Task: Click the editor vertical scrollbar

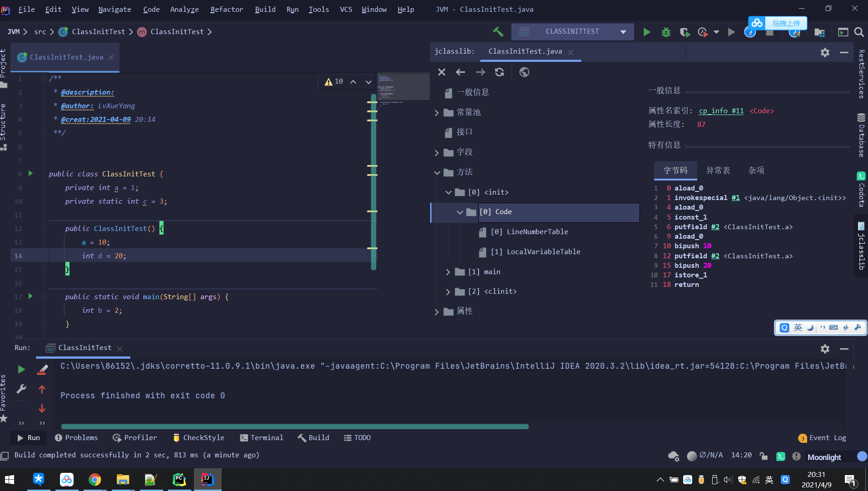Action: (374, 182)
